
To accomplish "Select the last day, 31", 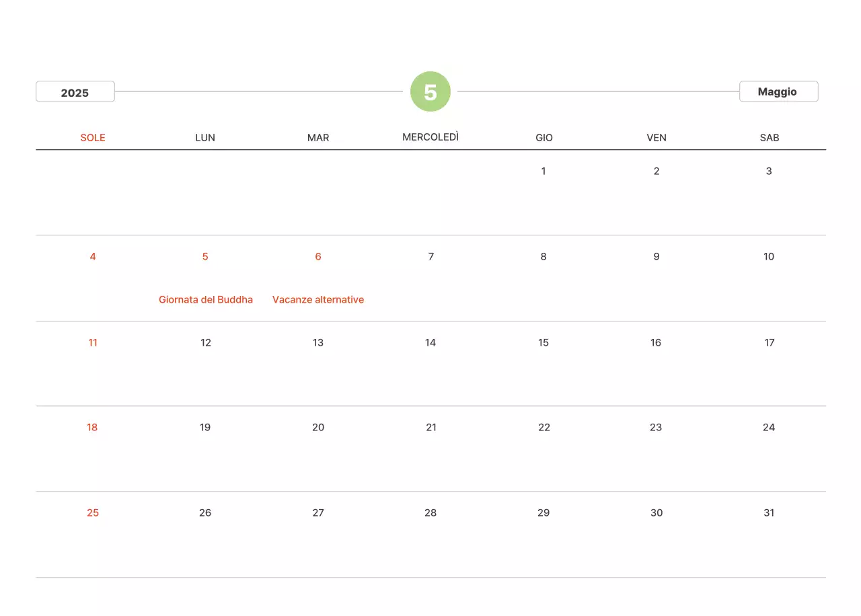I will (x=769, y=512).
